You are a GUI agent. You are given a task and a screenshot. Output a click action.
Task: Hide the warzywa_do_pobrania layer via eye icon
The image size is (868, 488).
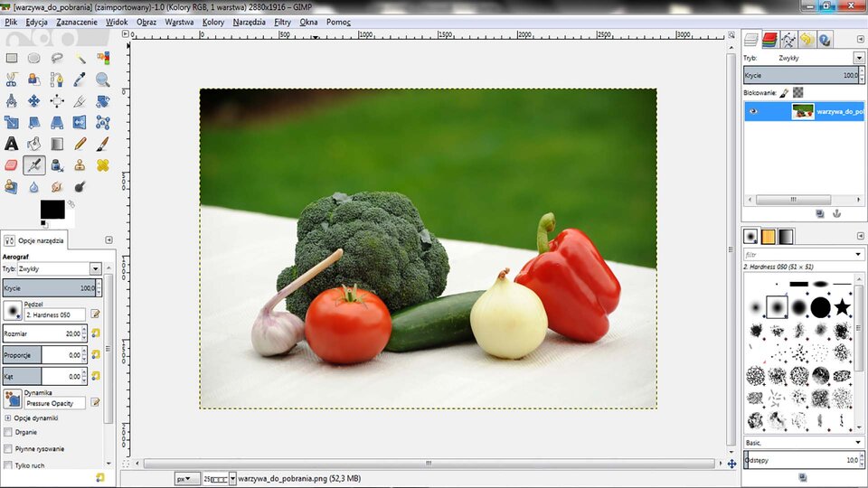coord(753,111)
